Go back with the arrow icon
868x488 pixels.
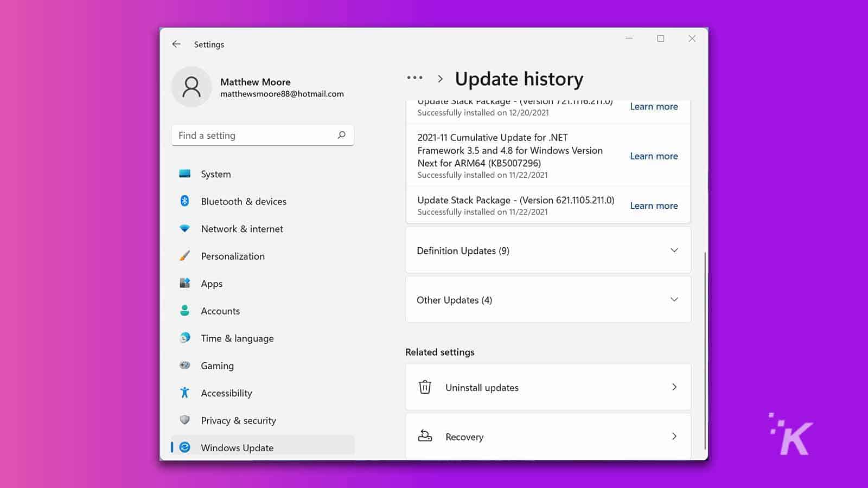[176, 44]
